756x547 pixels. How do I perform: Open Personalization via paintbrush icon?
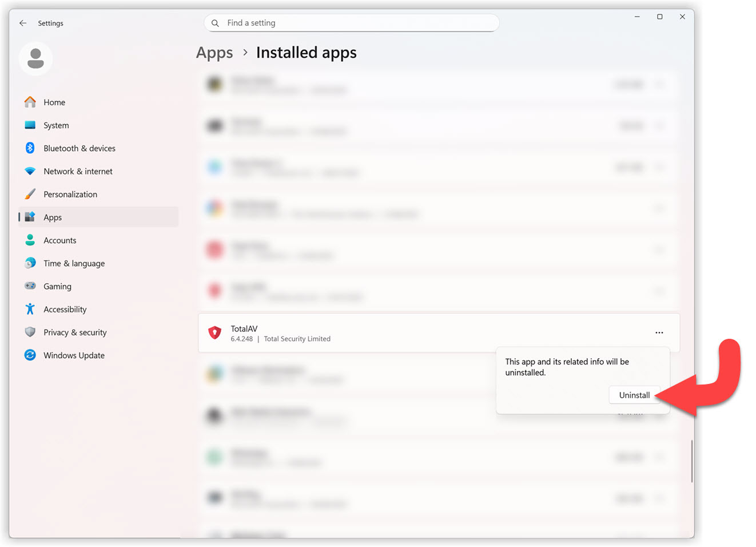point(30,194)
